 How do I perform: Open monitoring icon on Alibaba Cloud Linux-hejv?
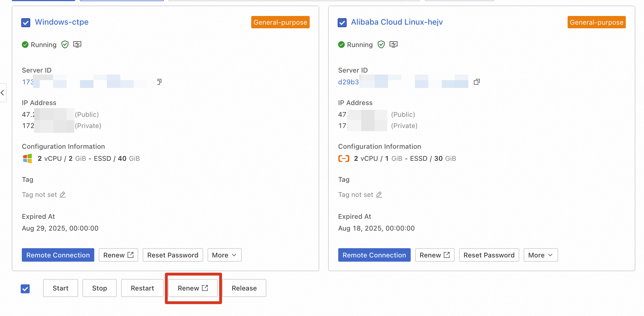[394, 45]
